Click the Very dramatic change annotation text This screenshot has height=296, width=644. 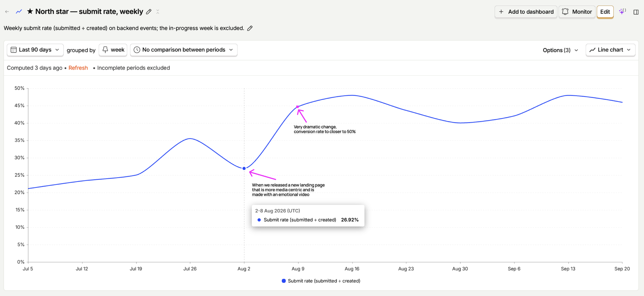tap(324, 129)
